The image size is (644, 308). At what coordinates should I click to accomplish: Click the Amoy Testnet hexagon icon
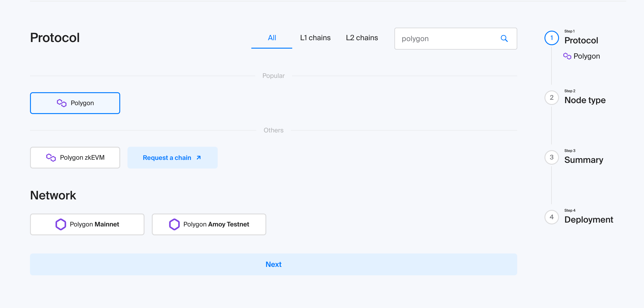174,224
